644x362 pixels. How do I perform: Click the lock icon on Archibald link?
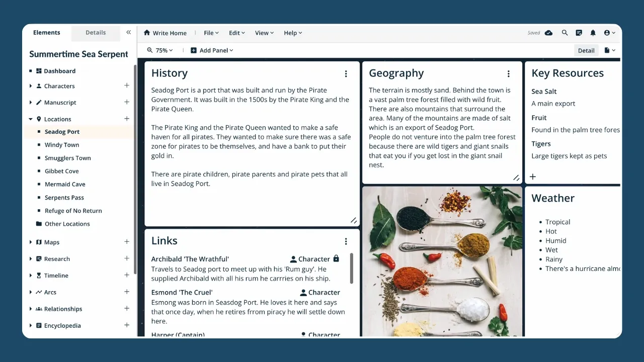point(336,258)
